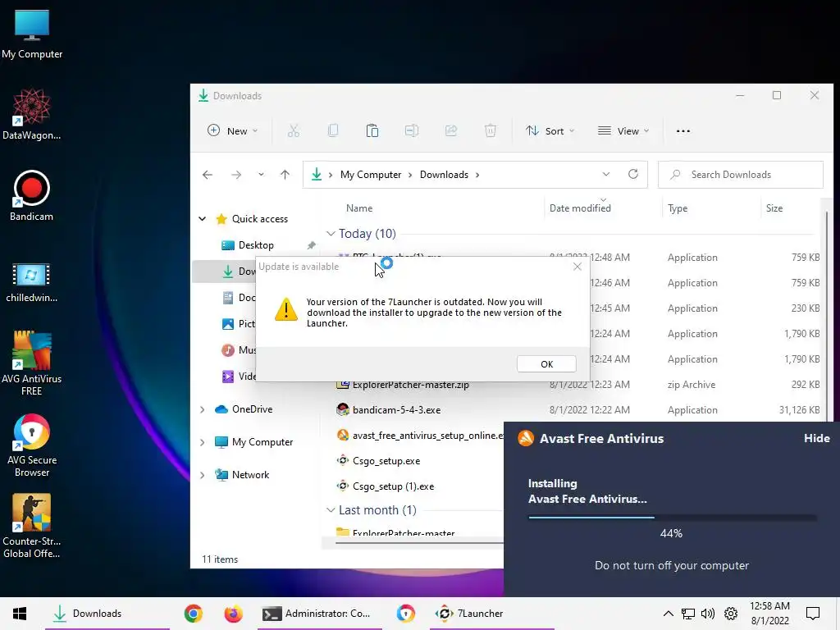This screenshot has height=630, width=840.
Task: Open Firefox from the taskbar
Action: pyautogui.click(x=233, y=614)
